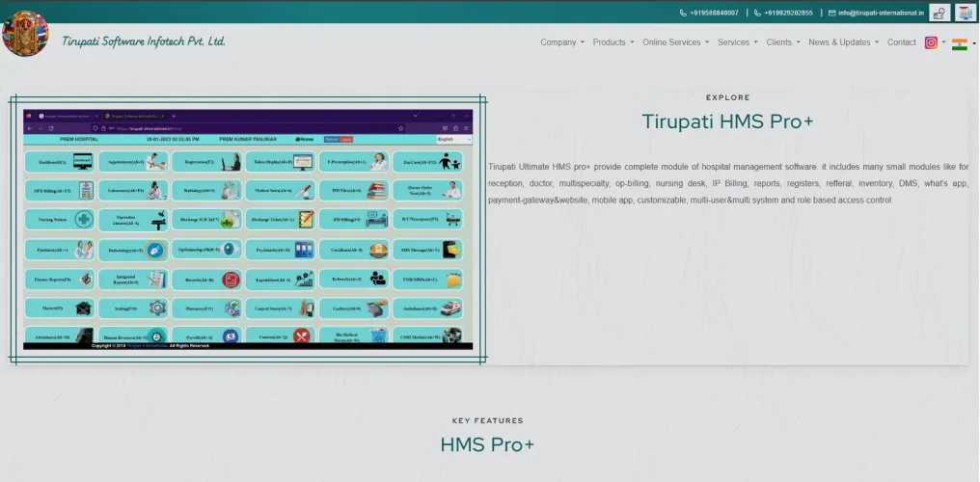980x482 pixels.
Task: Click the 'KEY FEATURES' label
Action: 487,421
